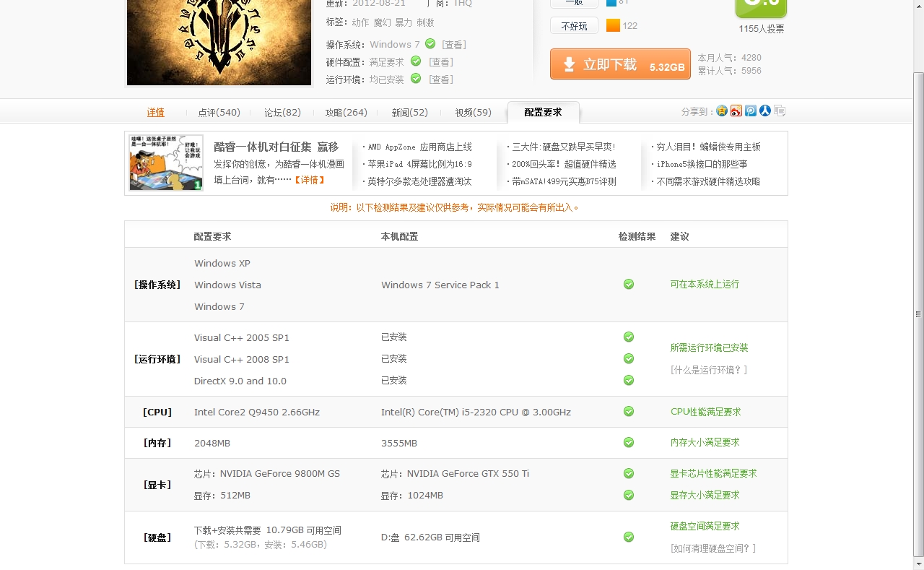This screenshot has width=924, height=570.
Task: Open ad link 三大件:硬盘又跌早买早爽!
Action: click(564, 147)
